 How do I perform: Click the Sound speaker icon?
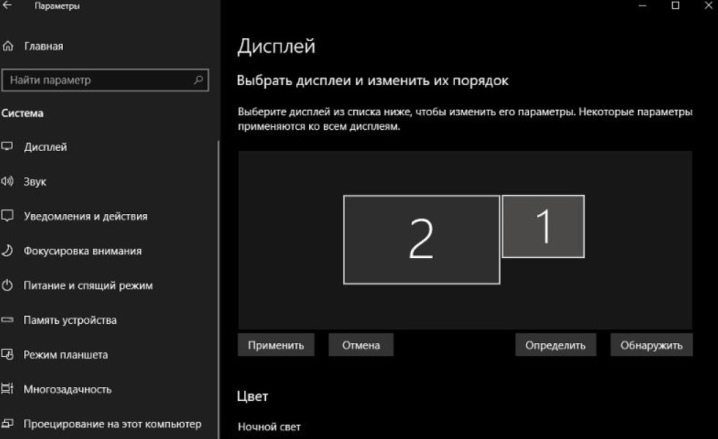7,181
